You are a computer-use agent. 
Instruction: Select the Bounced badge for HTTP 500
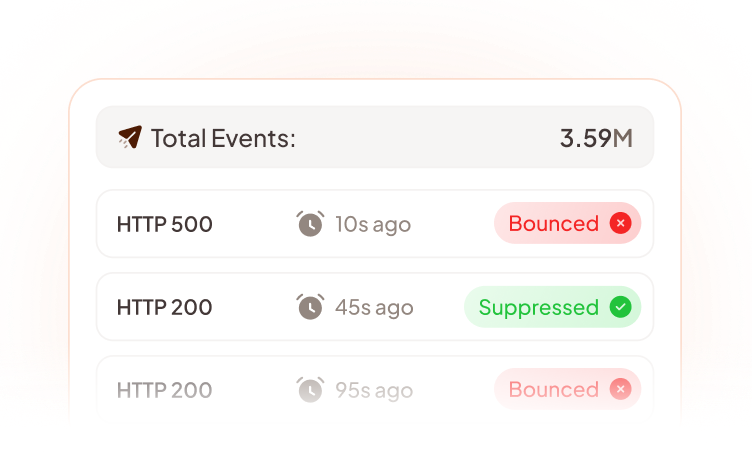(567, 223)
